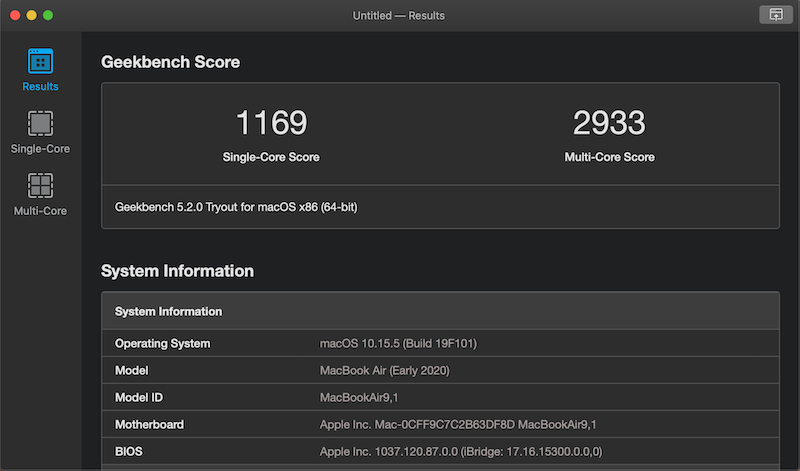Image resolution: width=800 pixels, height=471 pixels.
Task: Minimize window using the yellow button
Action: [x=32, y=15]
